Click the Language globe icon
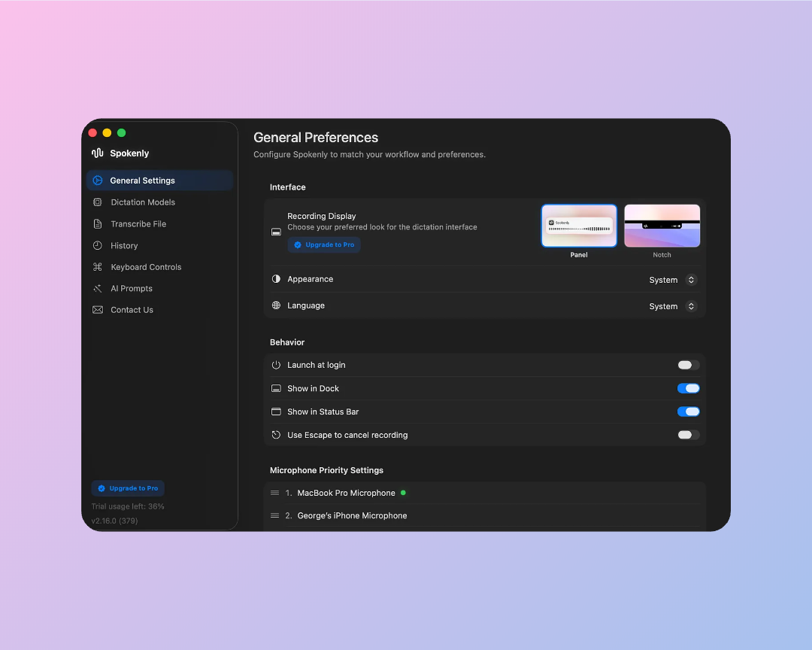 pyautogui.click(x=276, y=305)
